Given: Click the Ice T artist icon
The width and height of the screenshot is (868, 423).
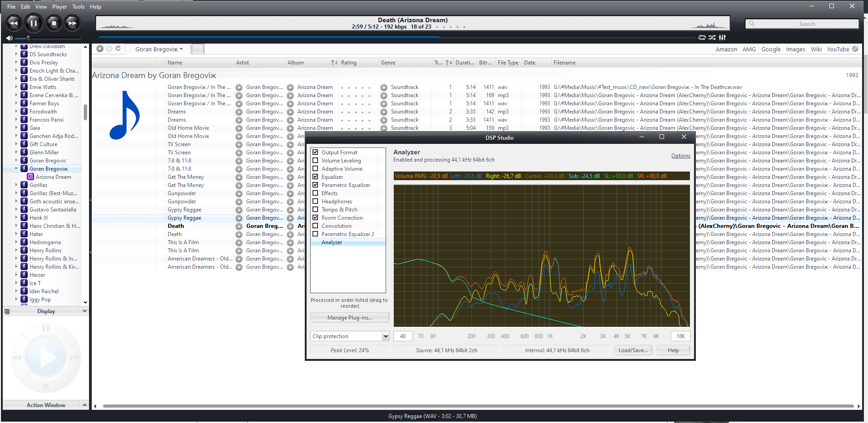Looking at the screenshot, I should pyautogui.click(x=24, y=283).
